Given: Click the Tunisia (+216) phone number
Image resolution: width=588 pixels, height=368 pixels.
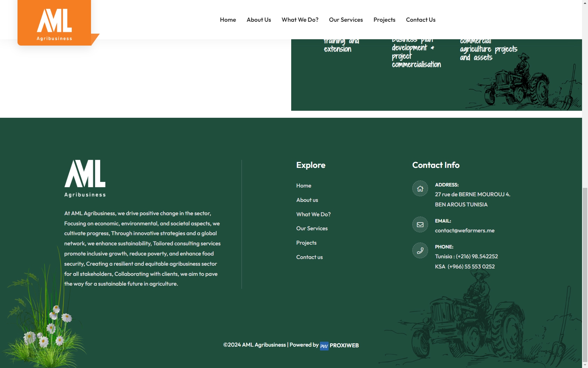Looking at the screenshot, I should [467, 257].
